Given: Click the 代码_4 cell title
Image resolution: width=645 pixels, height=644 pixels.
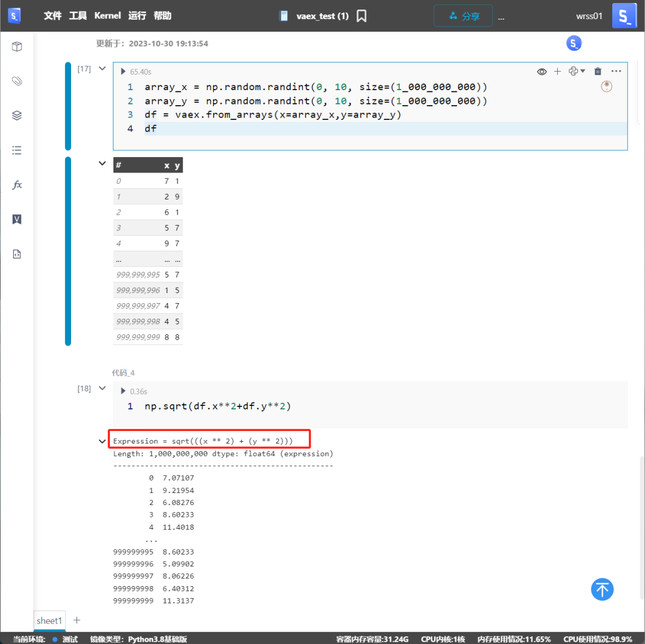Looking at the screenshot, I should [x=124, y=373].
